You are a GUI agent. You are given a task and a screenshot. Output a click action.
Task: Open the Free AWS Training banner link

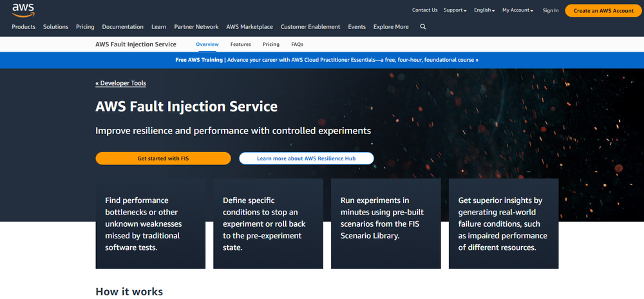pos(327,60)
